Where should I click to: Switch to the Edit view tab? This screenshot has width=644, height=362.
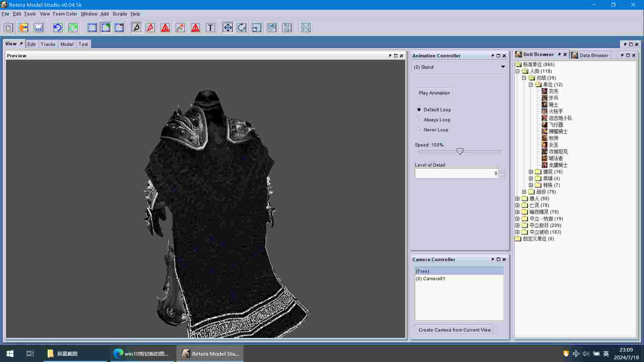(x=32, y=44)
